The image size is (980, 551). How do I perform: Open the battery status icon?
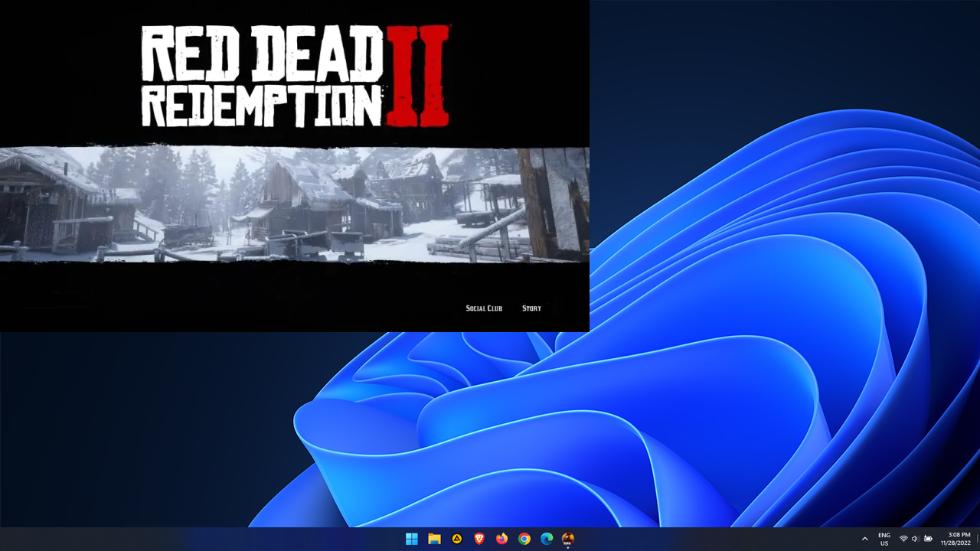pyautogui.click(x=928, y=539)
